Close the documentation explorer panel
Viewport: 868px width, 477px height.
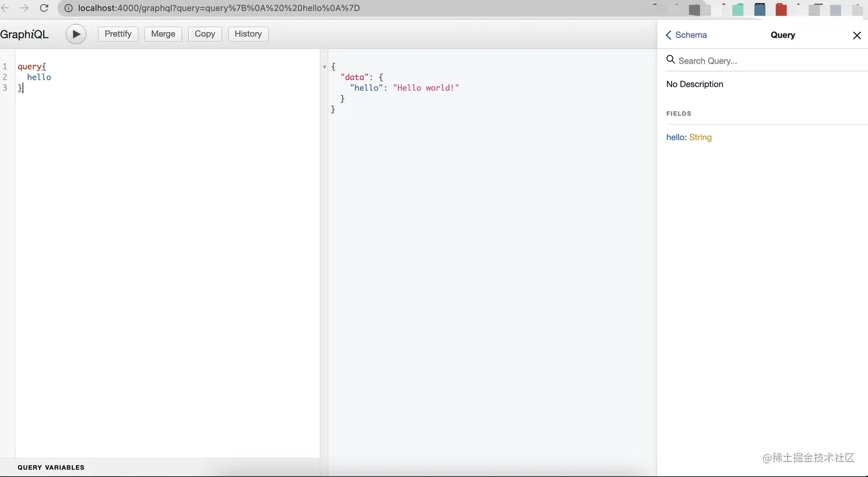[x=857, y=36]
